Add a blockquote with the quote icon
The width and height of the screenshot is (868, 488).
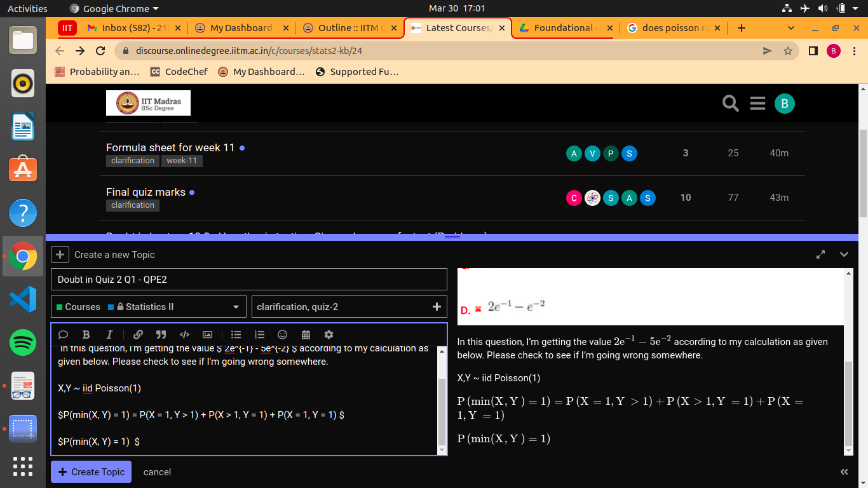click(161, 335)
